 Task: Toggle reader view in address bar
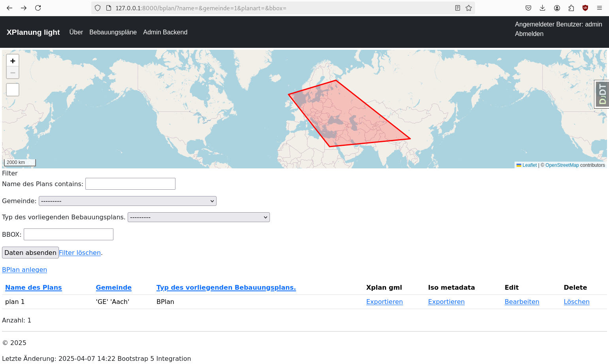click(x=458, y=8)
